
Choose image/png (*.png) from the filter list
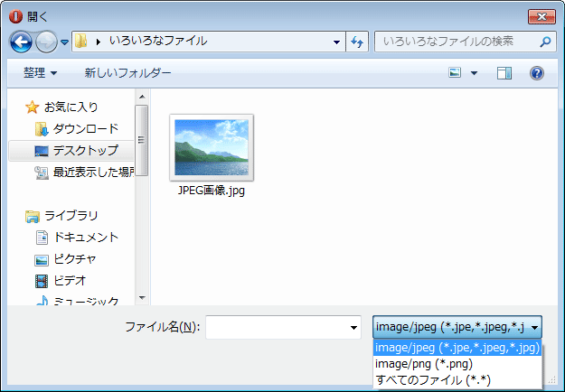click(x=423, y=363)
